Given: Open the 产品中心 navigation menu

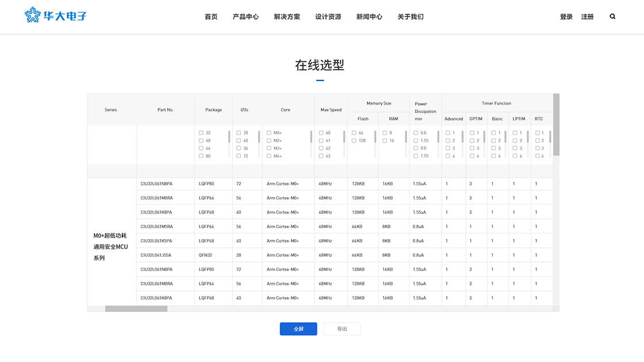Looking at the screenshot, I should (246, 17).
